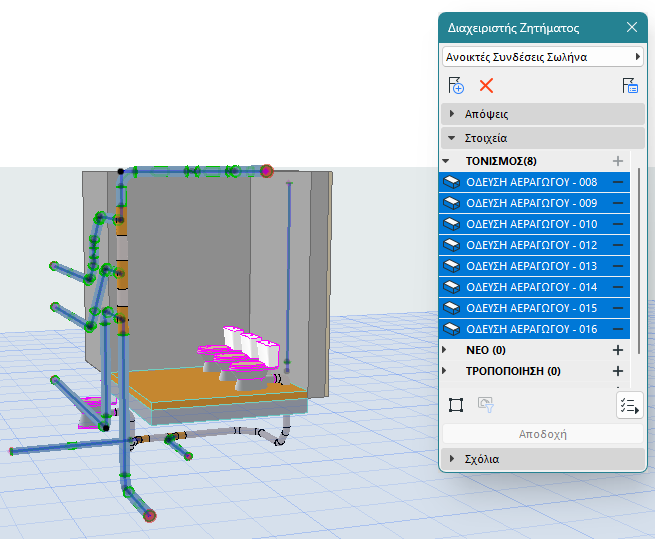Click plus icon next to ΤΡΟΠΟΠΟΙΗΣΗ (0)

(x=617, y=371)
